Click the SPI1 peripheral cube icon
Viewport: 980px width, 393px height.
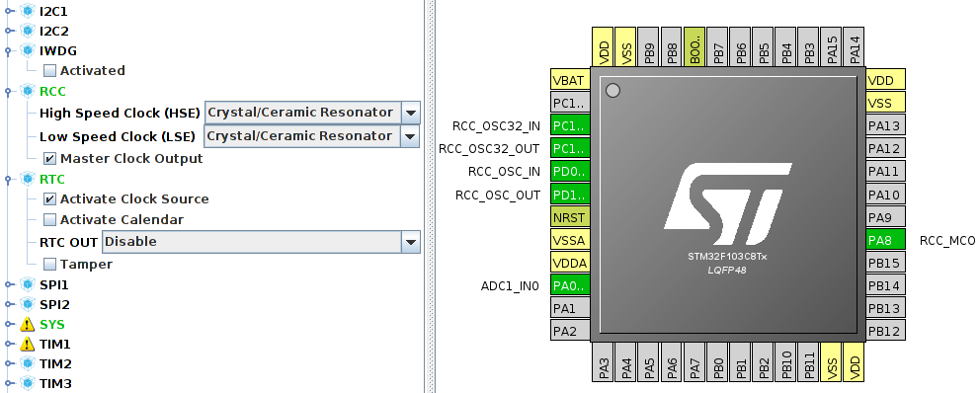27,285
